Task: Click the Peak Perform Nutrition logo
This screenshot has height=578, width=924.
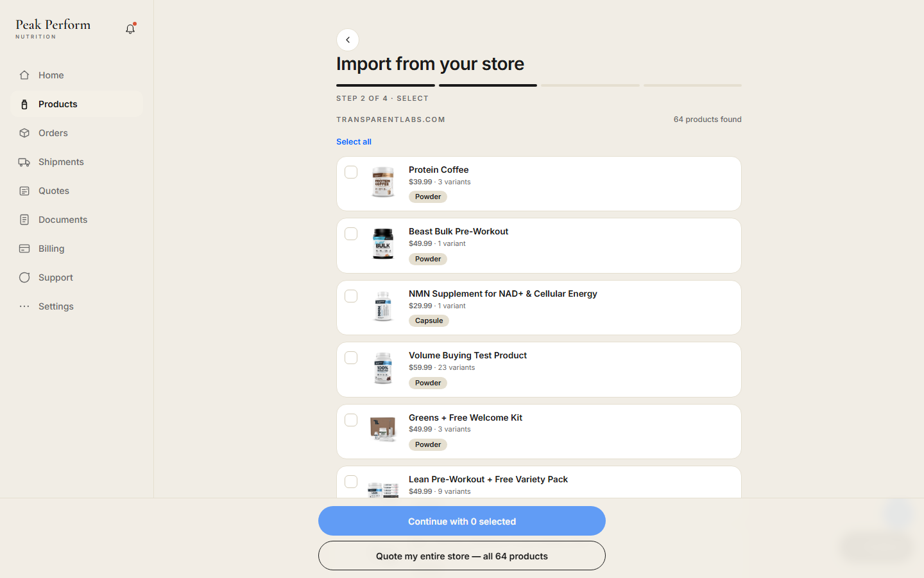Action: pos(53,28)
